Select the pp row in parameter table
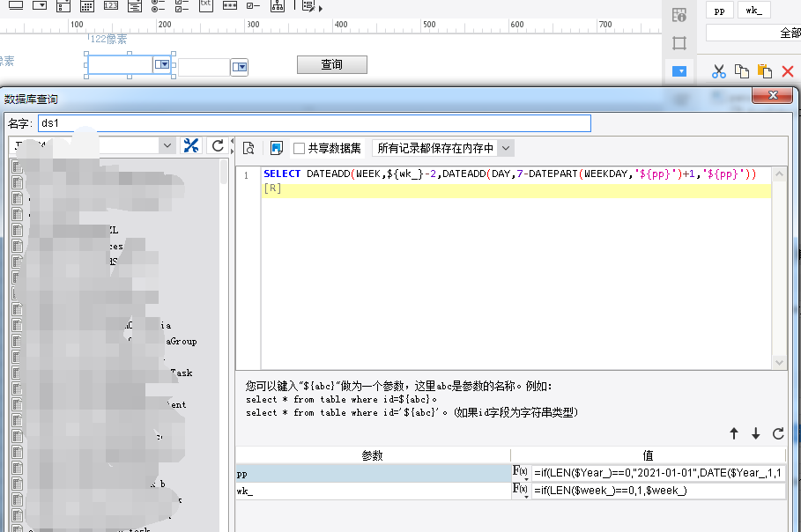The height and width of the screenshot is (532, 801). coord(373,473)
